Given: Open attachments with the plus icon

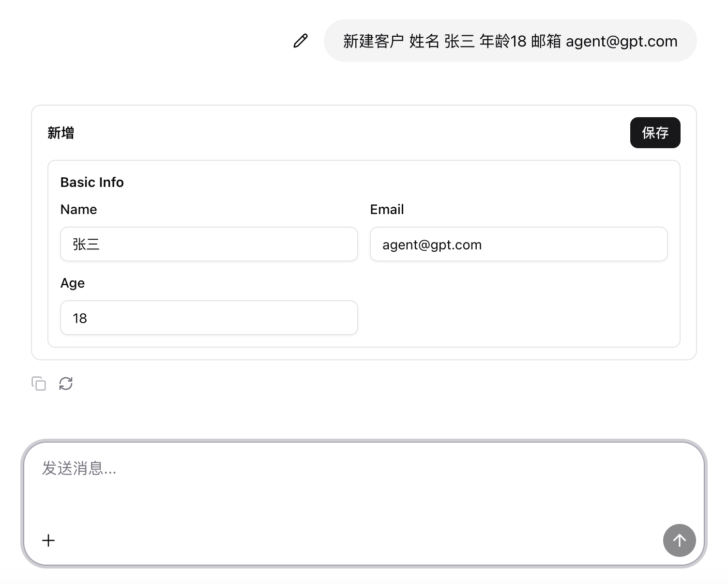Looking at the screenshot, I should [48, 540].
